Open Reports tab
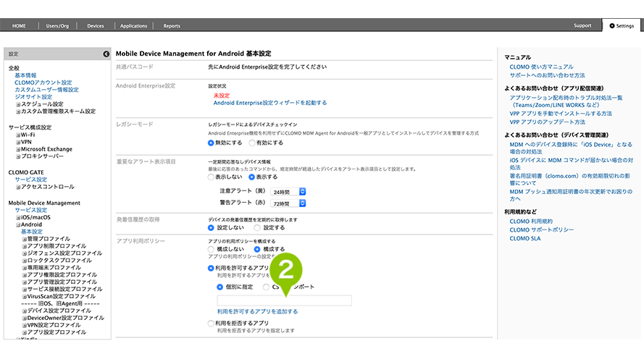Viewport: 644px width, 362px height. [x=172, y=25]
